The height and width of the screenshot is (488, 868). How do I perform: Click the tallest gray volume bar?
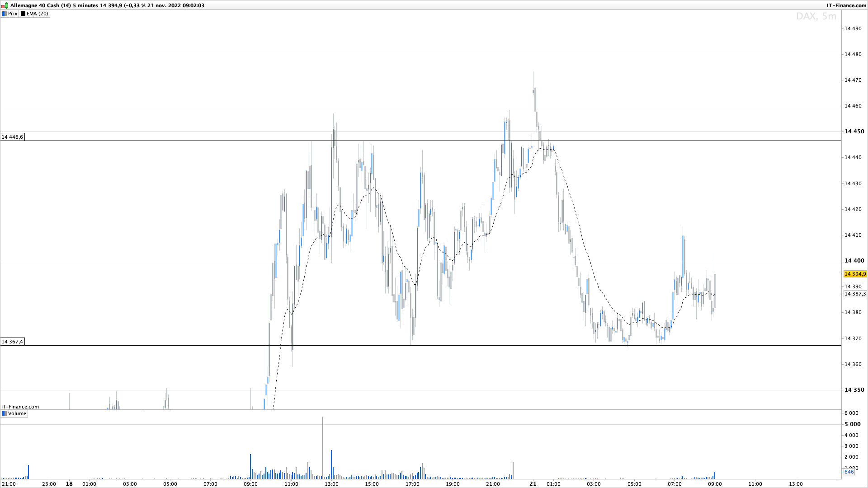point(323,447)
